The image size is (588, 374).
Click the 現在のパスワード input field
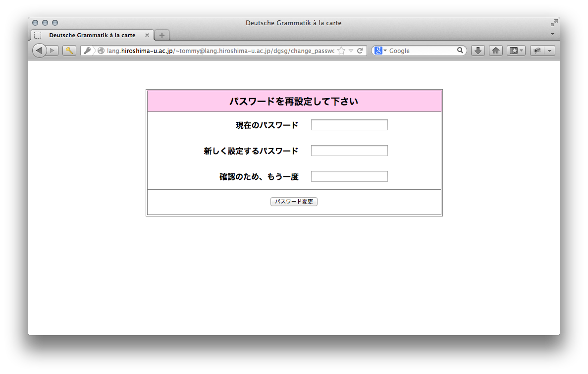click(x=349, y=125)
